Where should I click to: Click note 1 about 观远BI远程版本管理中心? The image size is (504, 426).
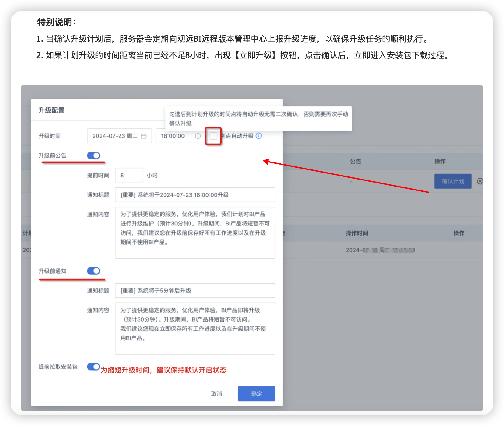point(233,39)
